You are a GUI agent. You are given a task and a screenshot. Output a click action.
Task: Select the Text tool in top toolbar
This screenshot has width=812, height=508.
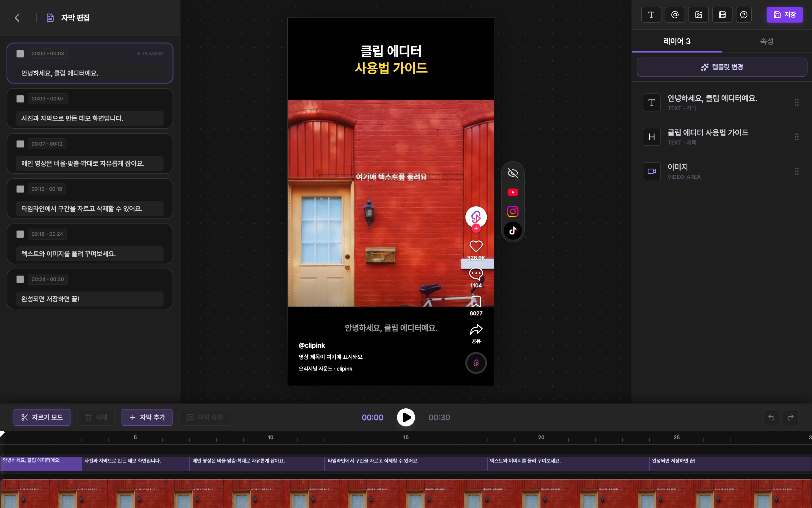pyautogui.click(x=651, y=15)
